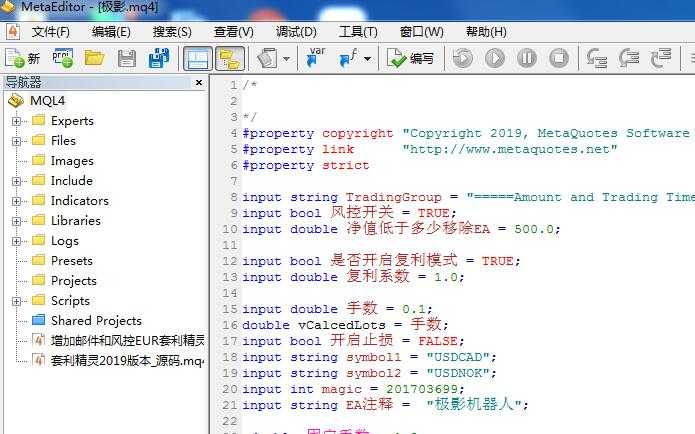
Task: Click the Step Over debug icon
Action: [629, 58]
